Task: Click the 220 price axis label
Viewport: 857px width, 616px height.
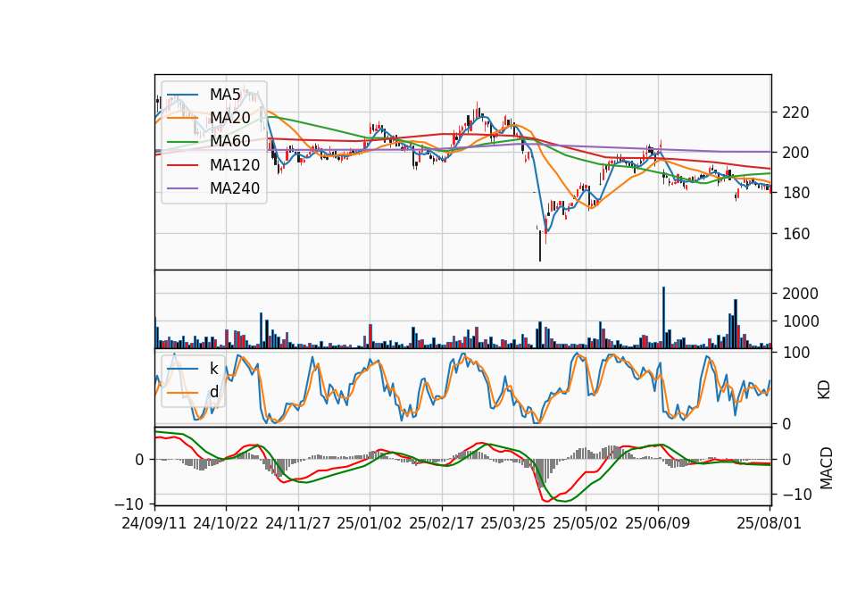Action: coord(795,112)
